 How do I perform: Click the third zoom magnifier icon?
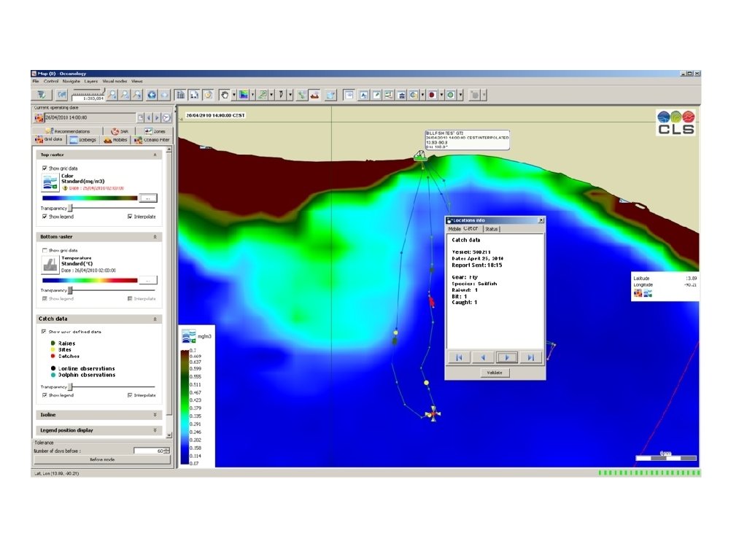137,95
